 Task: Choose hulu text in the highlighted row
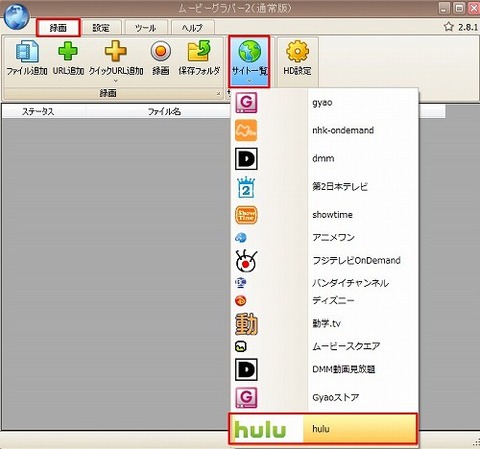(x=321, y=429)
